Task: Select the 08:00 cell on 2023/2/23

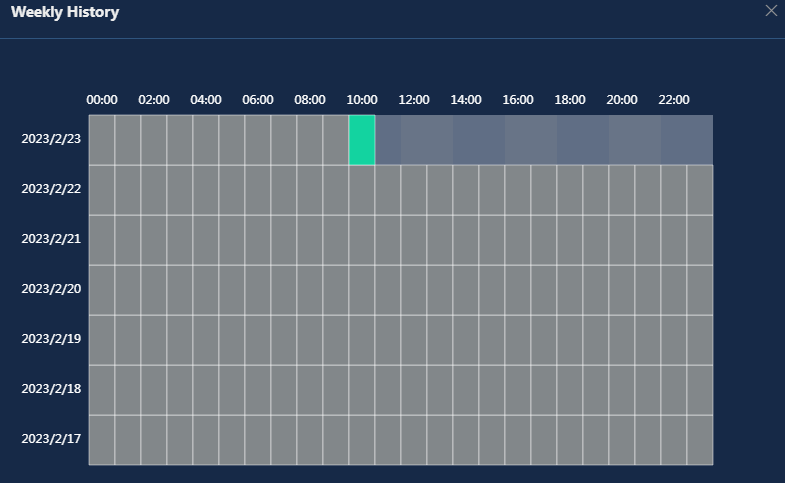Action: click(x=310, y=140)
